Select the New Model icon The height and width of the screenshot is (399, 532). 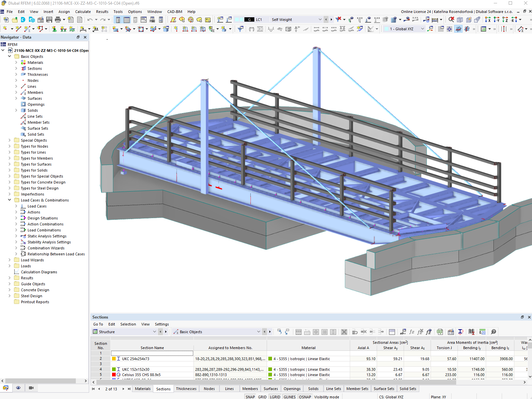(6, 20)
